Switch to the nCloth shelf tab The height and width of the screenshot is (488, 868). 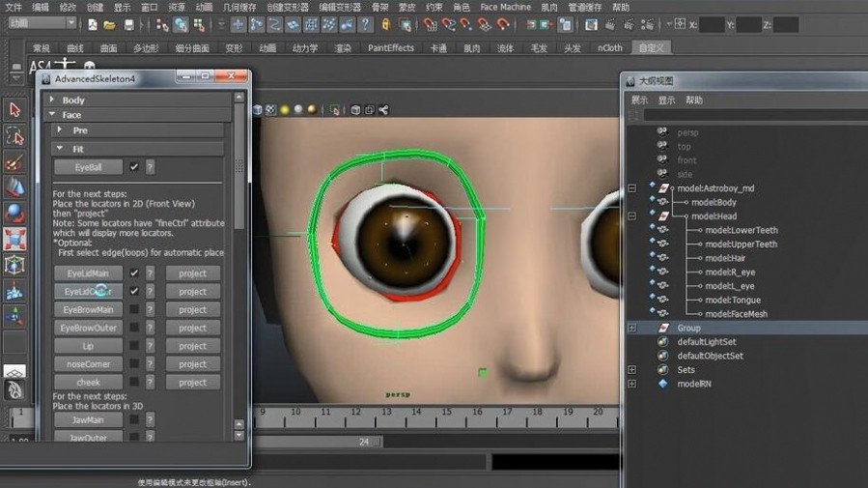pos(609,48)
